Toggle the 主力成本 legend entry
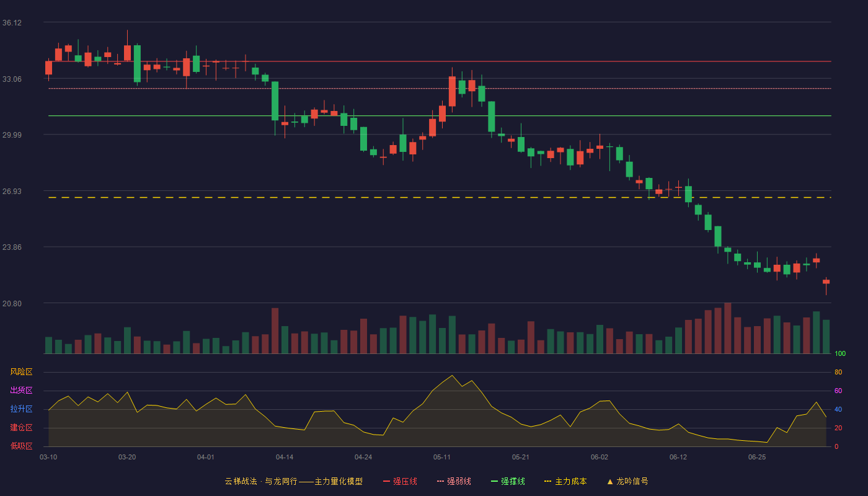 click(565, 481)
